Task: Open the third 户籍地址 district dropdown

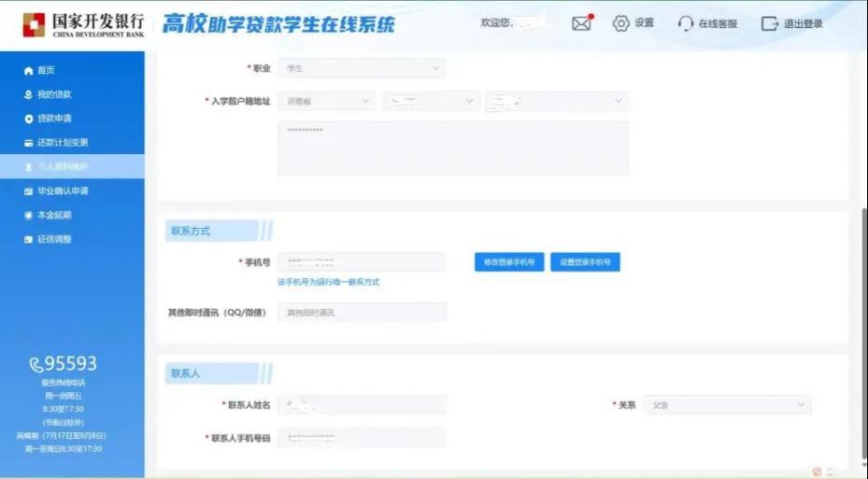Action: click(x=557, y=101)
